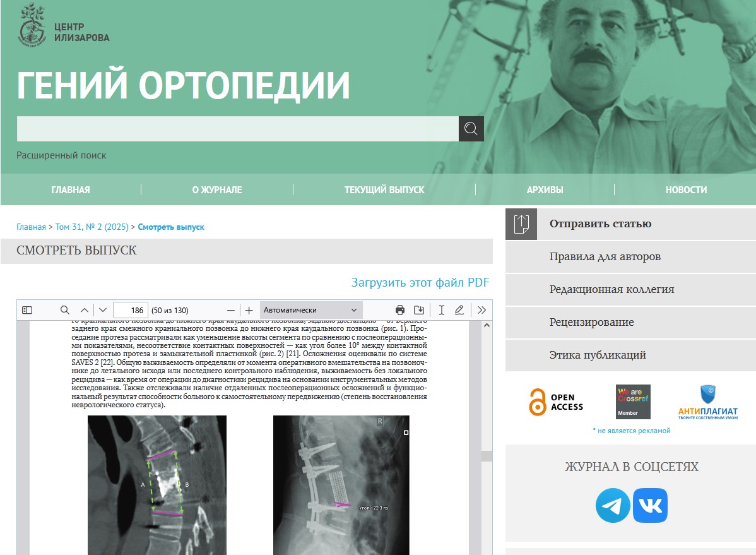Image resolution: width=756 pixels, height=555 pixels.
Task: Click the '(50 из 130)' page count text
Action: [x=170, y=310]
